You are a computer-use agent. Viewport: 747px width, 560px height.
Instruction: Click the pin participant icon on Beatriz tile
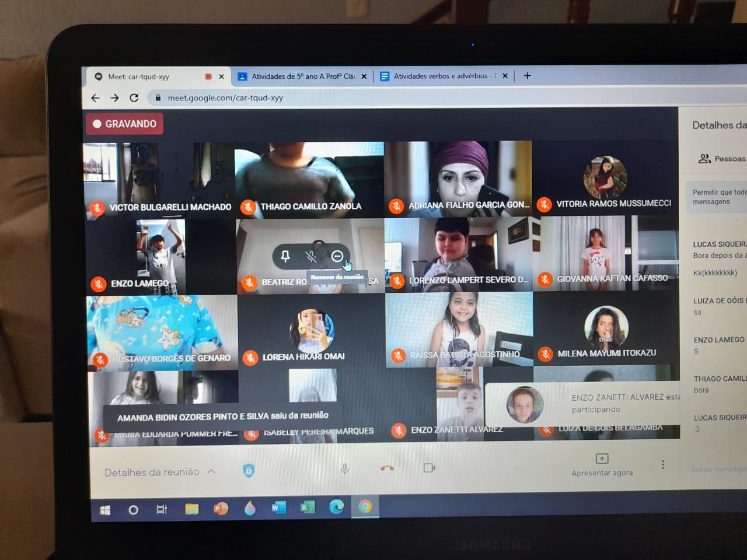[x=285, y=256]
